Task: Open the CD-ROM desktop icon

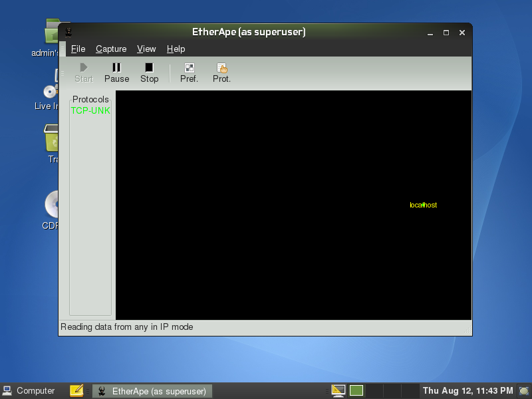Action: pos(51,205)
